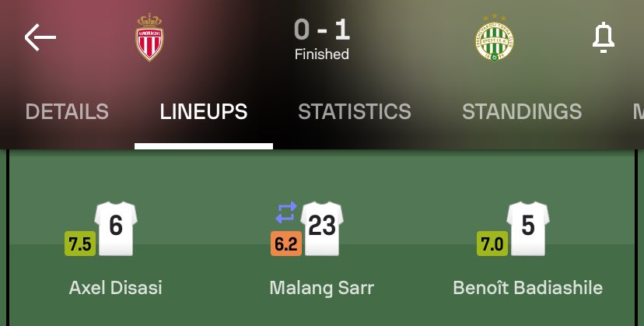
Task: Open the orange 6.2 rating badge
Action: point(286,244)
